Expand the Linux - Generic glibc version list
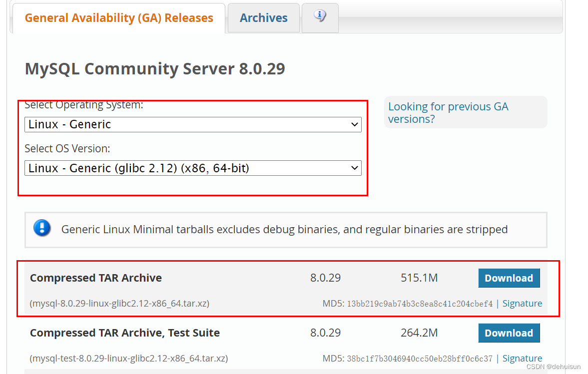588x374 pixels. (x=193, y=168)
